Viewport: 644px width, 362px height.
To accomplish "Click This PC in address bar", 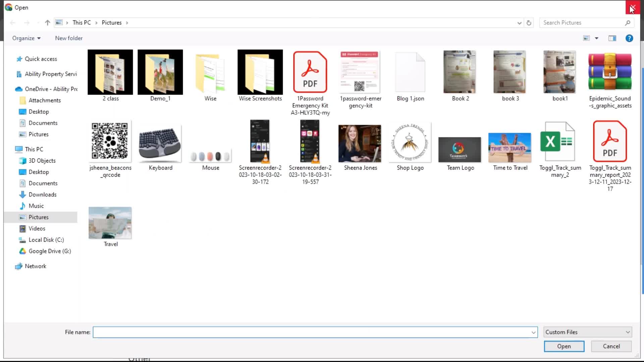I will pyautogui.click(x=82, y=22).
